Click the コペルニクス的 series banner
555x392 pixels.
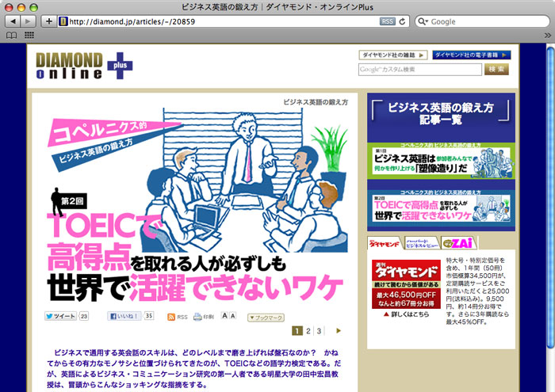tap(115, 144)
